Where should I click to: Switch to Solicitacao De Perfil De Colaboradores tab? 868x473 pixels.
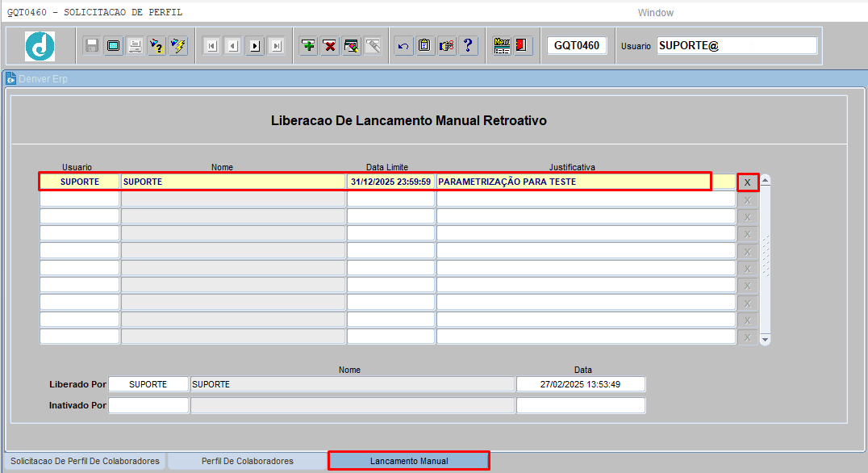[x=85, y=461]
